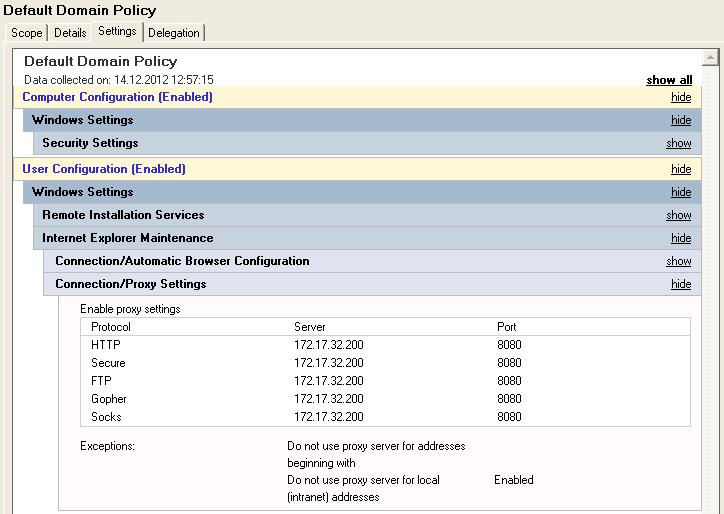The width and height of the screenshot is (724, 514).
Task: Click HTTP row server address 172.17.32.200
Action: 329,345
